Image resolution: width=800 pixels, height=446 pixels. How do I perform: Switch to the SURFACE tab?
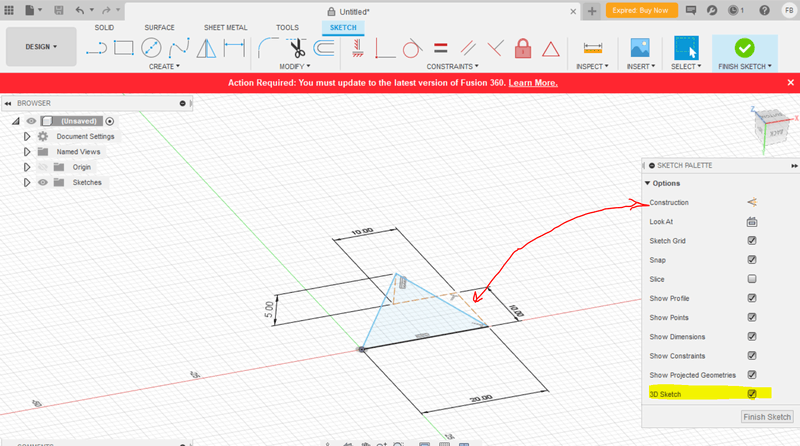click(159, 28)
